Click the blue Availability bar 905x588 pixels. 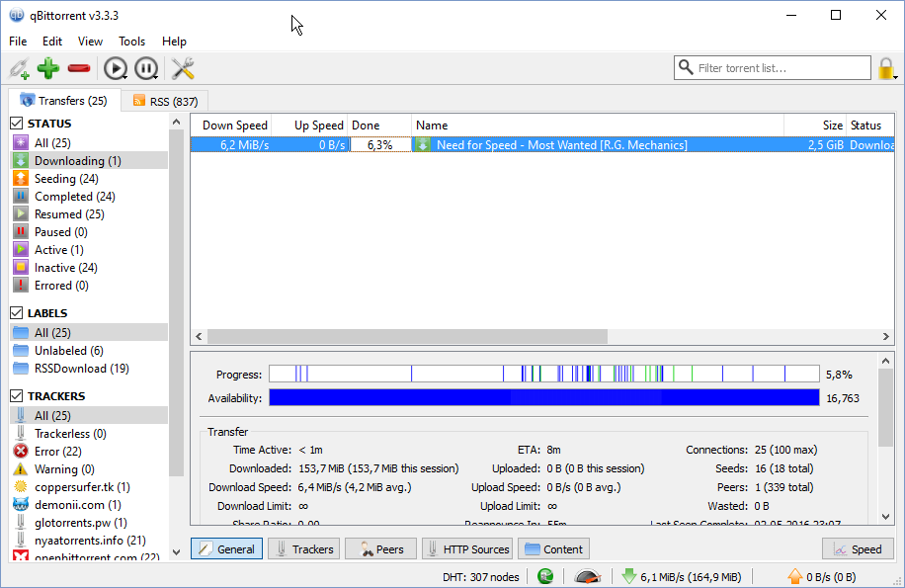click(544, 397)
